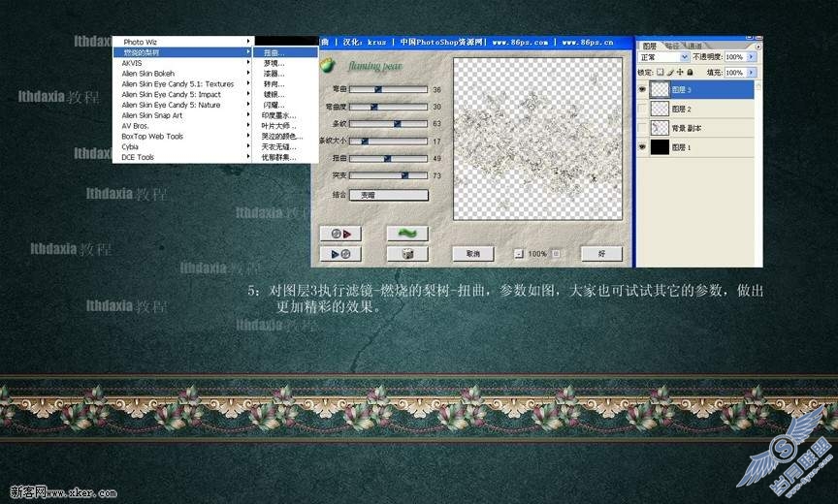The image size is (838, 504).
Task: Adjust the 条纹 slider set to 63
Action: [388, 124]
